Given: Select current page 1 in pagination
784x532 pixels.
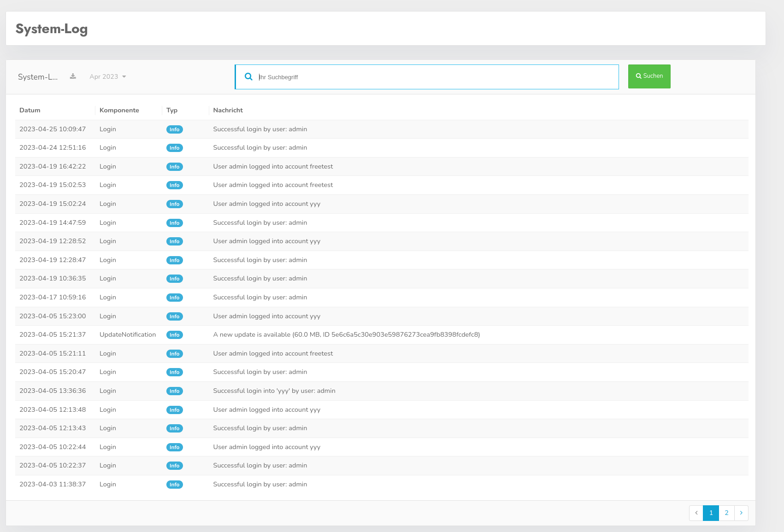Looking at the screenshot, I should 711,513.
